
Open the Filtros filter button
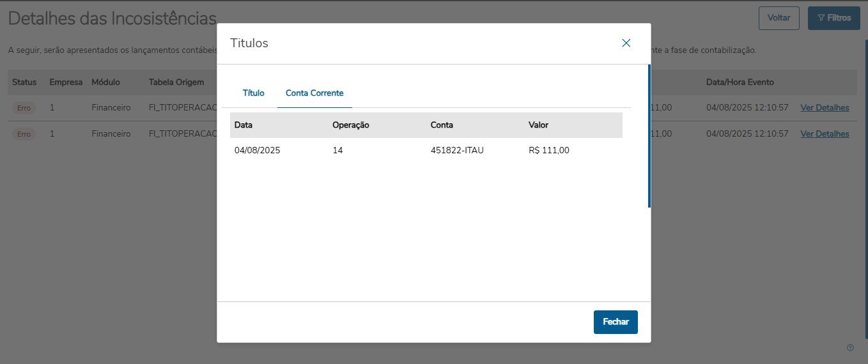(x=833, y=18)
